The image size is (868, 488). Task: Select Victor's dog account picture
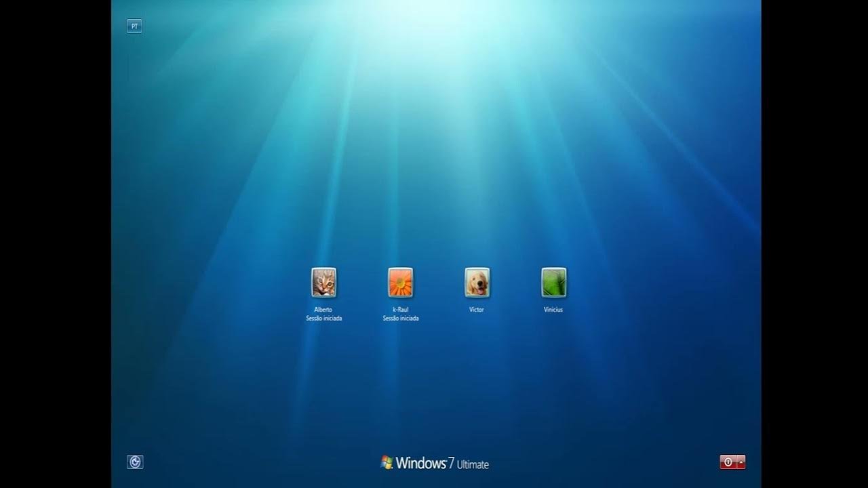(477, 283)
